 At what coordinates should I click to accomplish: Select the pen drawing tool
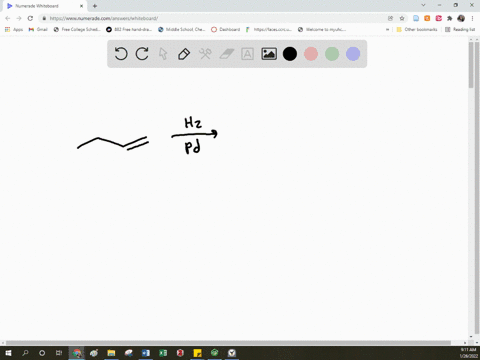pos(184,54)
